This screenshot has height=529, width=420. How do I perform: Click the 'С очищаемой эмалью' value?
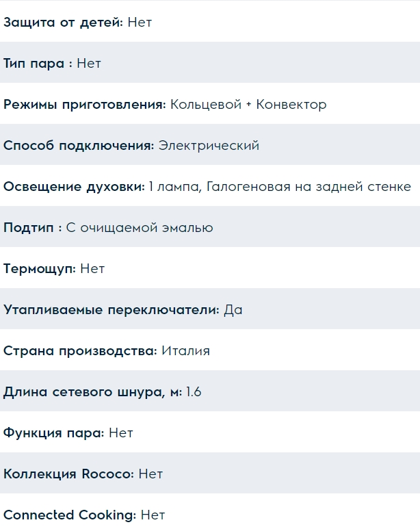(140, 227)
